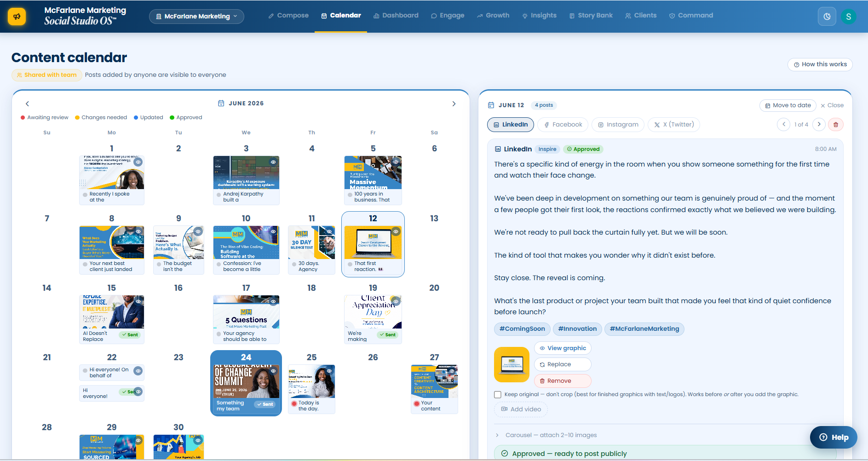Click the yellow laptop graphic thumbnail
Viewport: 868px width, 461px height.
point(512,364)
